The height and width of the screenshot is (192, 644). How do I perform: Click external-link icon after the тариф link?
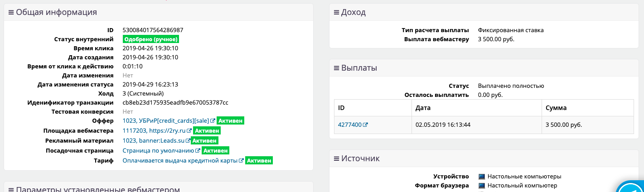pyautogui.click(x=242, y=161)
